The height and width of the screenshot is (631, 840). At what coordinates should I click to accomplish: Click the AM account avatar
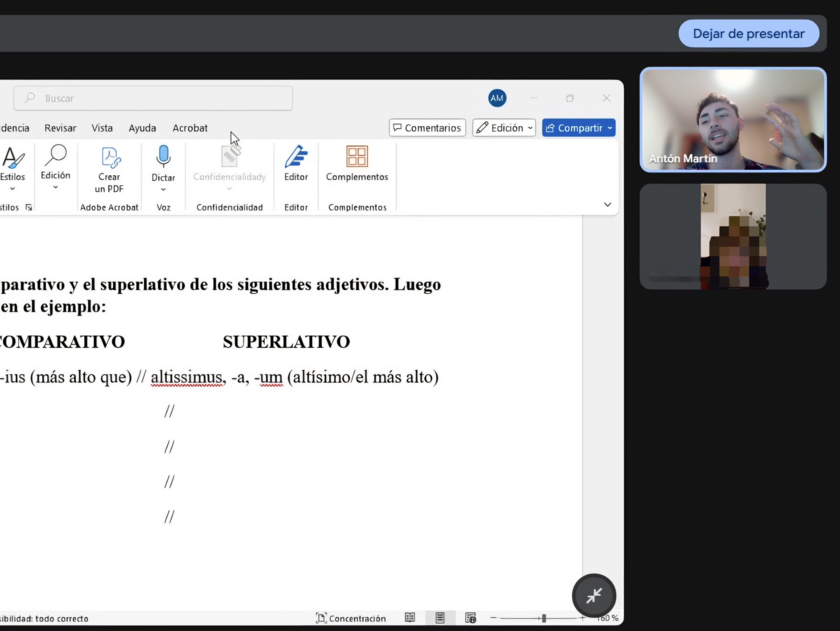pos(497,98)
